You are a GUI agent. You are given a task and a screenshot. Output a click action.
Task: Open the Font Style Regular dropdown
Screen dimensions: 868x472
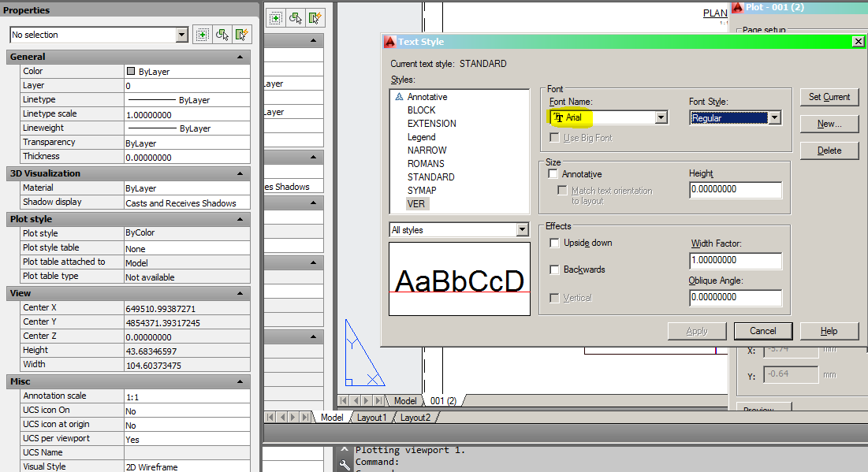[735, 118]
